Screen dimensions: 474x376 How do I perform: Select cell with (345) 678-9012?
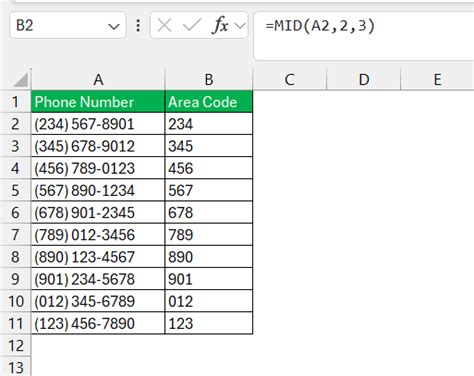click(x=98, y=146)
